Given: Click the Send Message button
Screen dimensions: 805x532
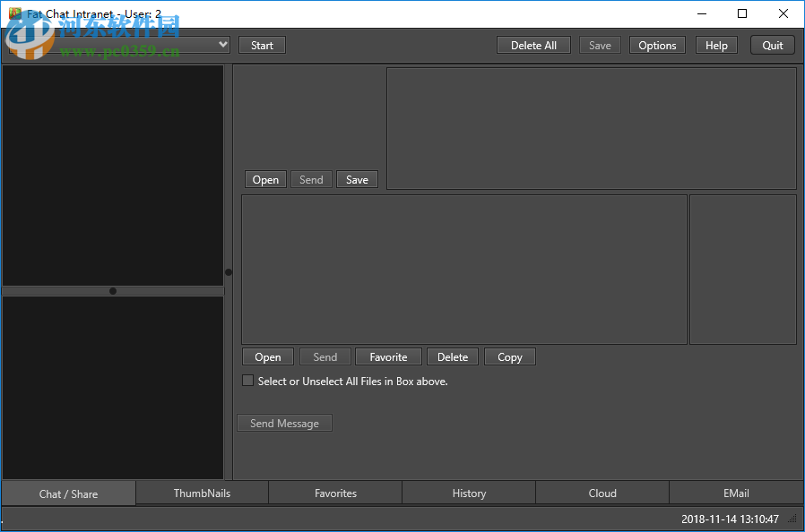Looking at the screenshot, I should coord(284,423).
